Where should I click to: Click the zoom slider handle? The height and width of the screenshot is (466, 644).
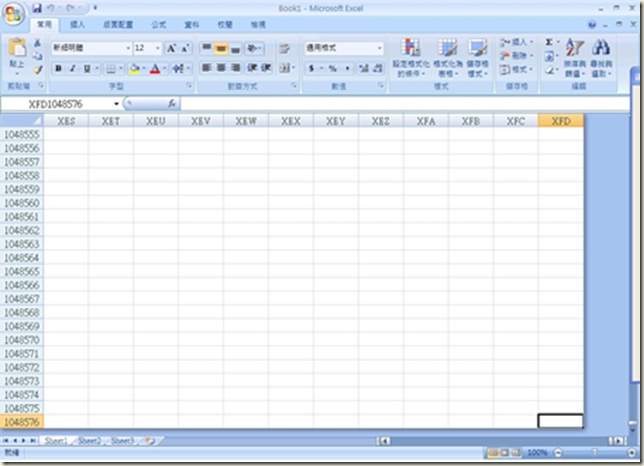point(594,452)
